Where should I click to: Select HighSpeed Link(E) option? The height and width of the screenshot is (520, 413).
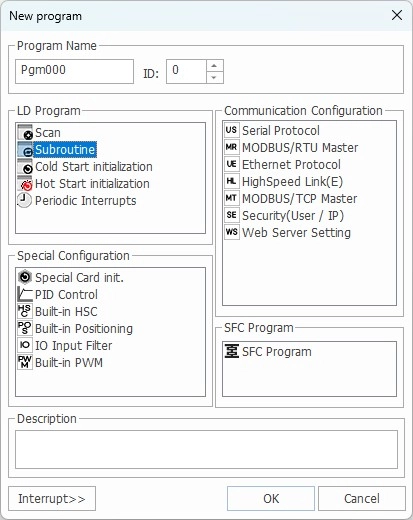pos(292,182)
